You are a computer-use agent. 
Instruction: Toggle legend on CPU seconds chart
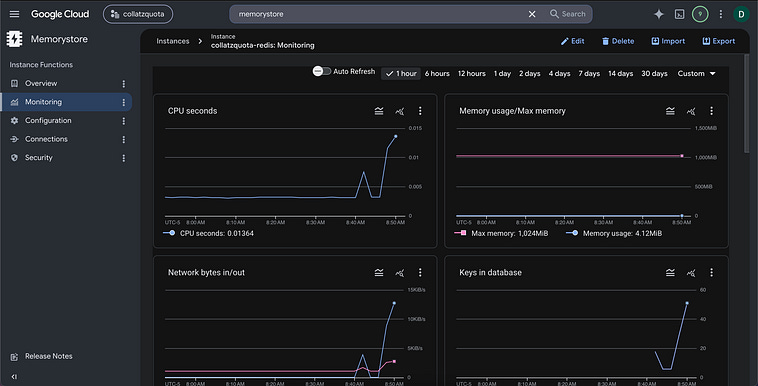point(379,111)
